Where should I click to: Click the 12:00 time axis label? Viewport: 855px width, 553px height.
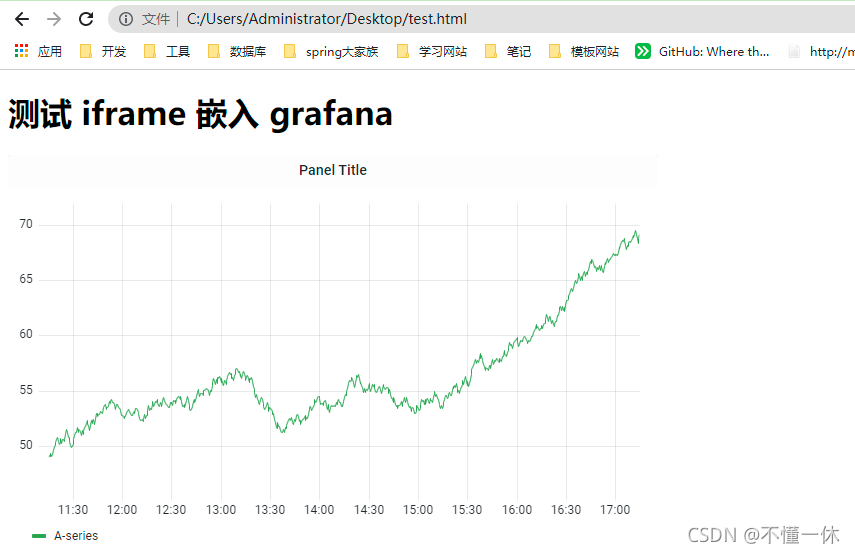tap(122, 510)
